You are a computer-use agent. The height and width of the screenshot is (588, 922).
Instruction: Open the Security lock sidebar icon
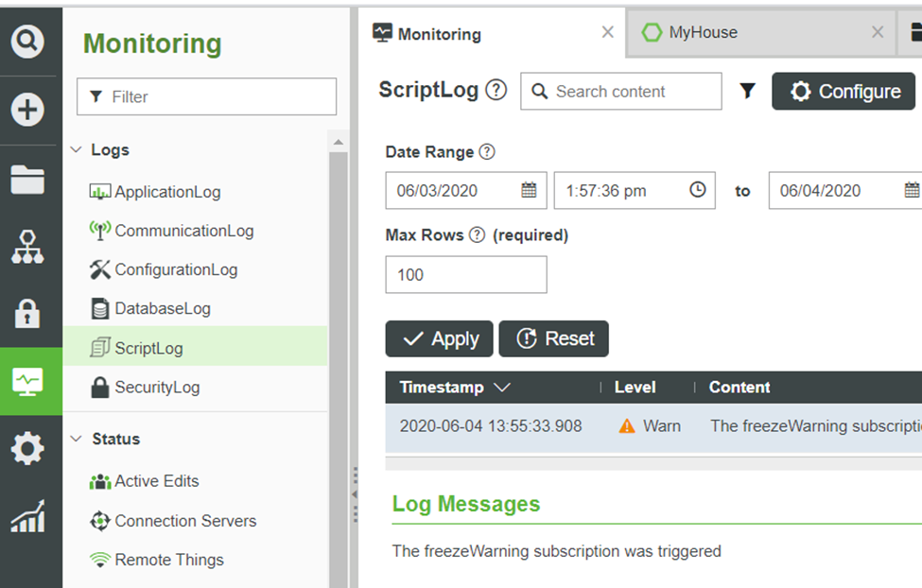[26, 312]
